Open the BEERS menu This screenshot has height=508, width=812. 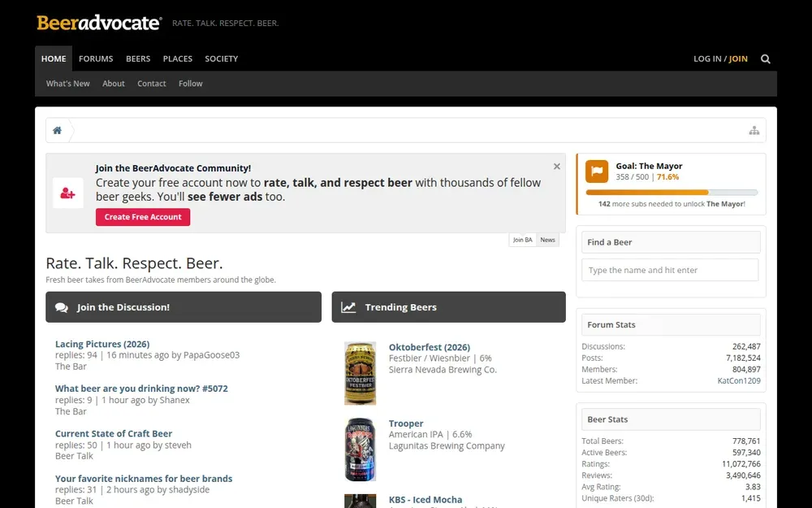point(138,59)
